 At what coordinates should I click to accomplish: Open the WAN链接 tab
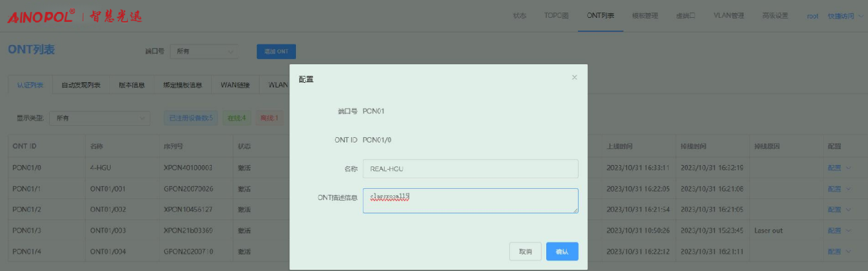pos(235,85)
